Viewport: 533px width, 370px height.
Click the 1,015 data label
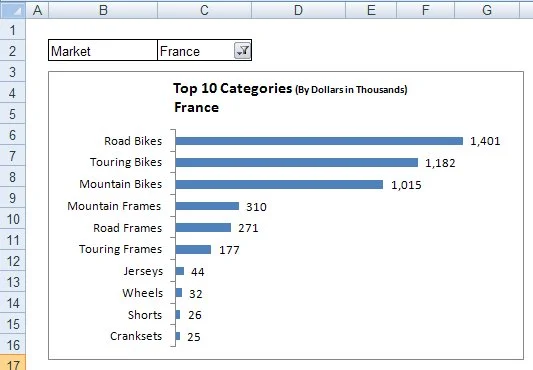[x=406, y=185]
